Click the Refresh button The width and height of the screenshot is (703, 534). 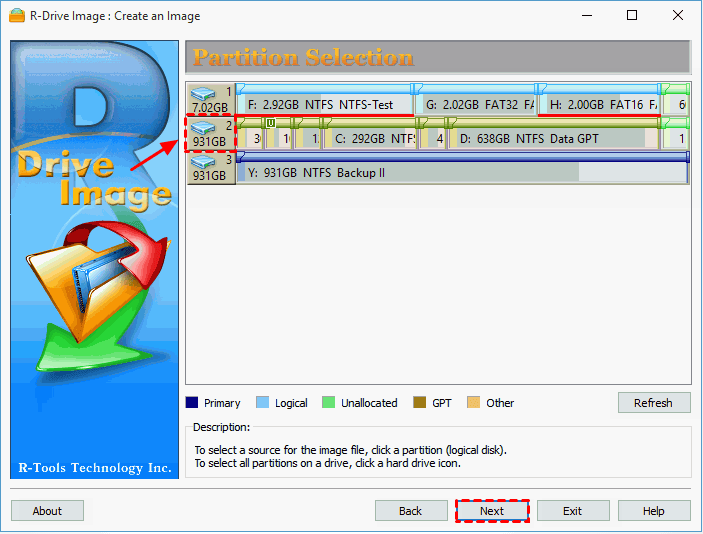(653, 403)
